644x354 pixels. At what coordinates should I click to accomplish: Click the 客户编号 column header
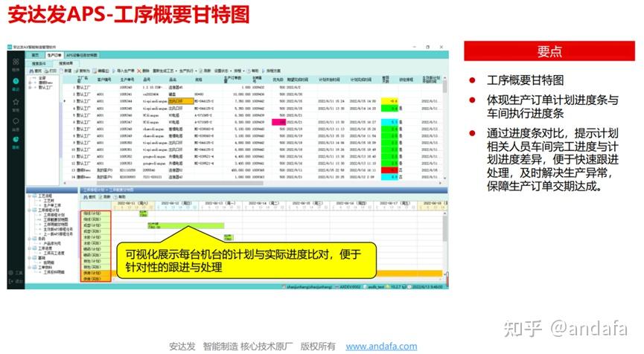[104, 80]
